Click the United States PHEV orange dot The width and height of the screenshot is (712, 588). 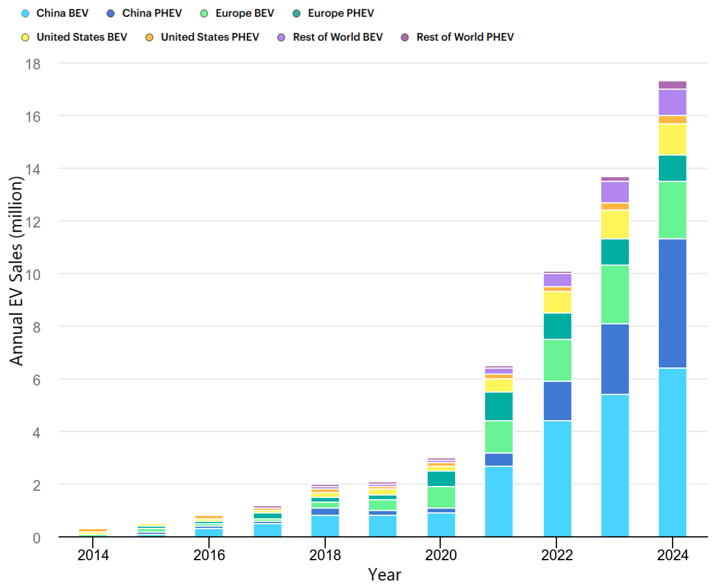[x=149, y=37]
